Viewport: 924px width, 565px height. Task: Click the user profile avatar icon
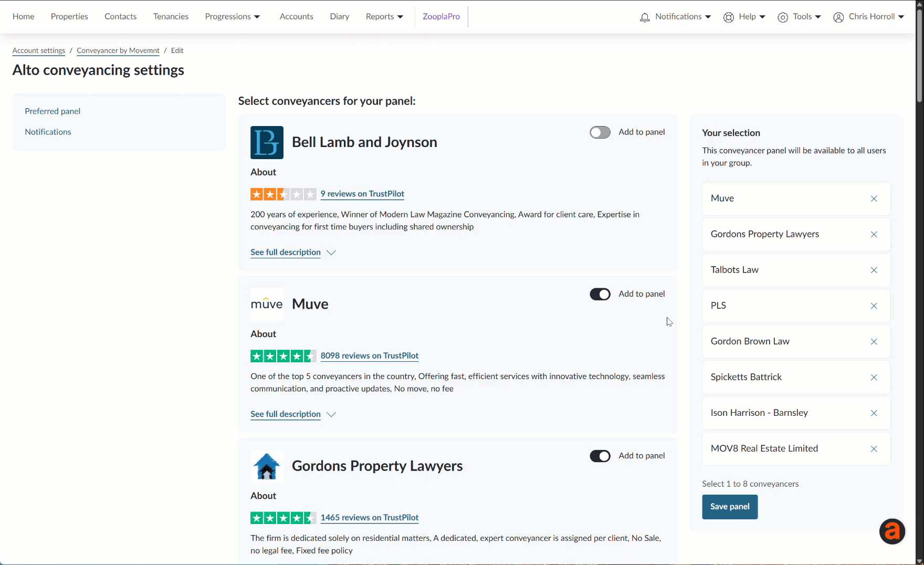[838, 17]
